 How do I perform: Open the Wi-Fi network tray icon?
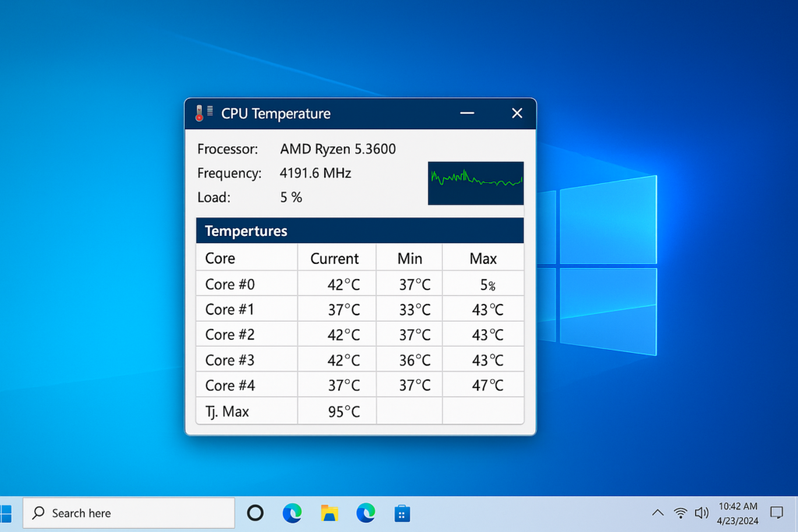coord(680,513)
